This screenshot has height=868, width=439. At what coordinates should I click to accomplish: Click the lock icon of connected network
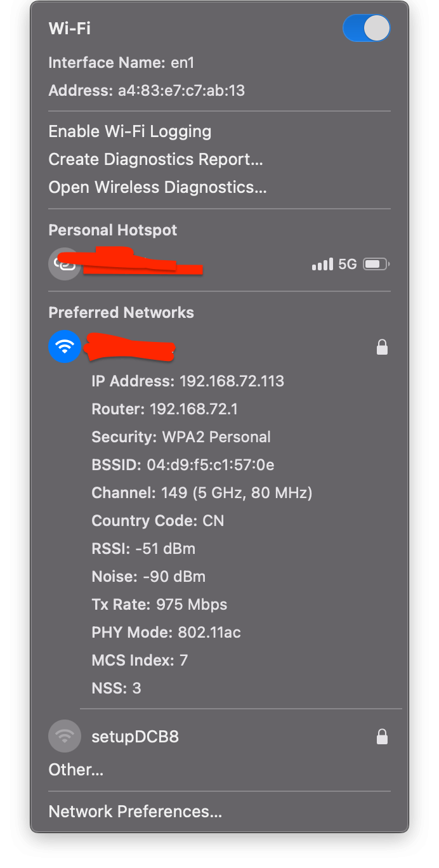pyautogui.click(x=382, y=347)
